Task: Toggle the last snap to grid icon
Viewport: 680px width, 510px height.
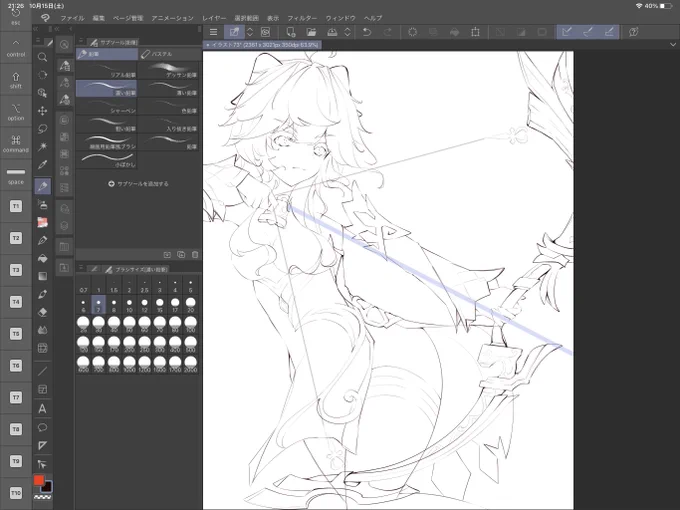Action: coord(609,32)
